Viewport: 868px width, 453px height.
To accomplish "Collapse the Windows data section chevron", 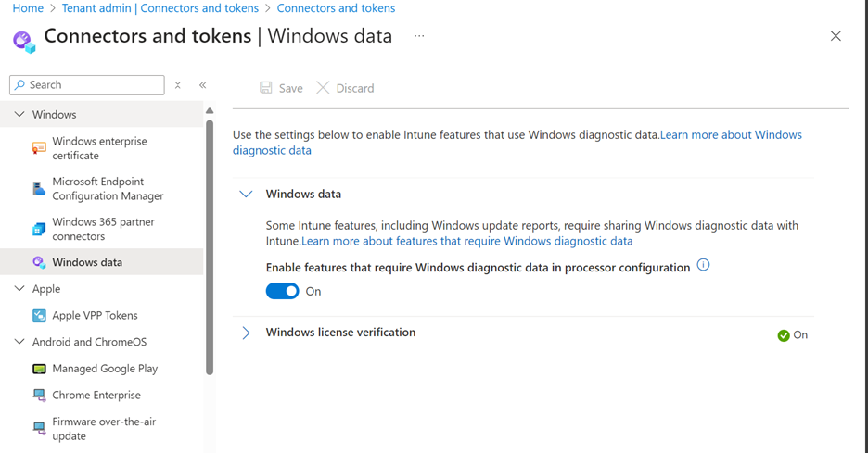I will tap(246, 195).
